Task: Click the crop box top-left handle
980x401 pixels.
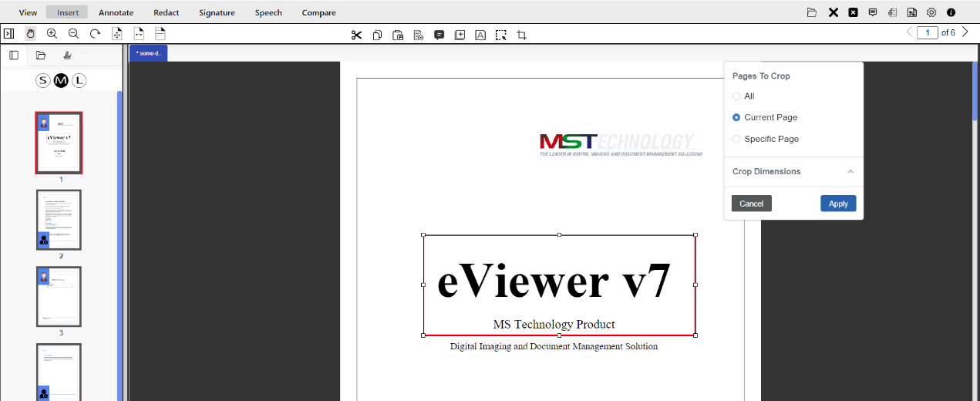Action: 423,234
